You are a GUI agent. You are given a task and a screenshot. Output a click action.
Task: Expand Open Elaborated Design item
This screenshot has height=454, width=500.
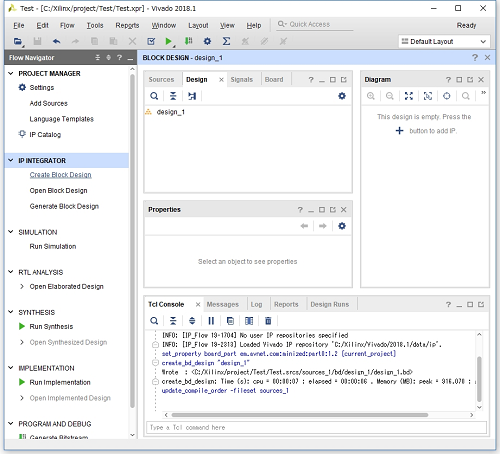pos(22,286)
